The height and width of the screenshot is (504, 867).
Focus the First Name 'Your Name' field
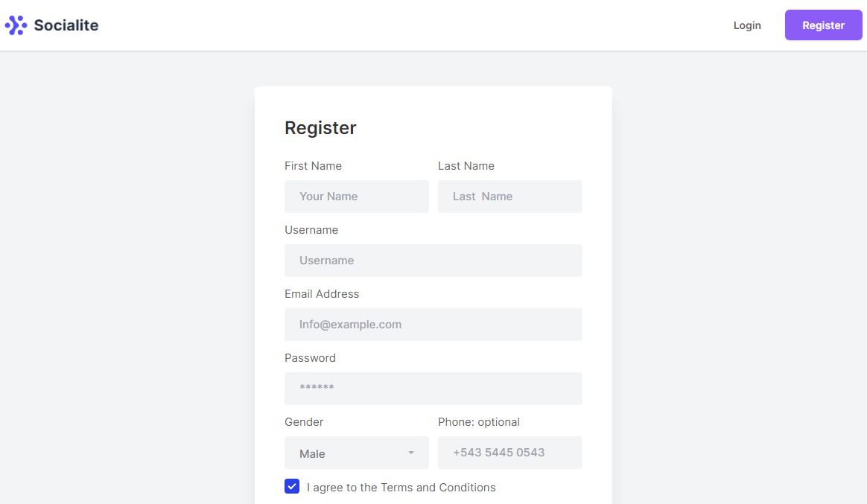pyautogui.click(x=357, y=197)
